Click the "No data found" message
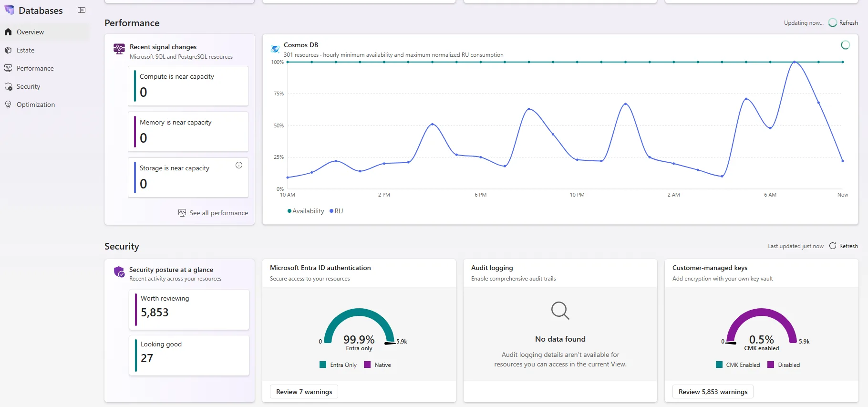Image resolution: width=868 pixels, height=407 pixels. [560, 339]
